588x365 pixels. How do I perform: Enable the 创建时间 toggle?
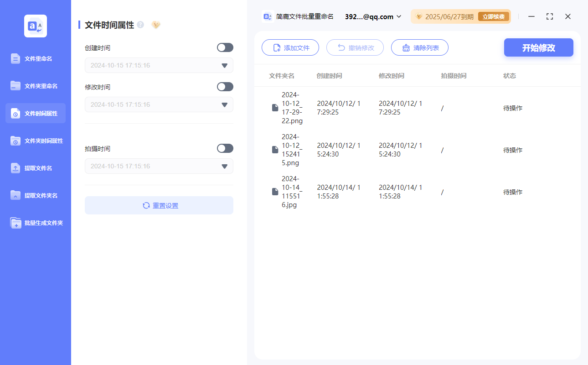pyautogui.click(x=225, y=47)
